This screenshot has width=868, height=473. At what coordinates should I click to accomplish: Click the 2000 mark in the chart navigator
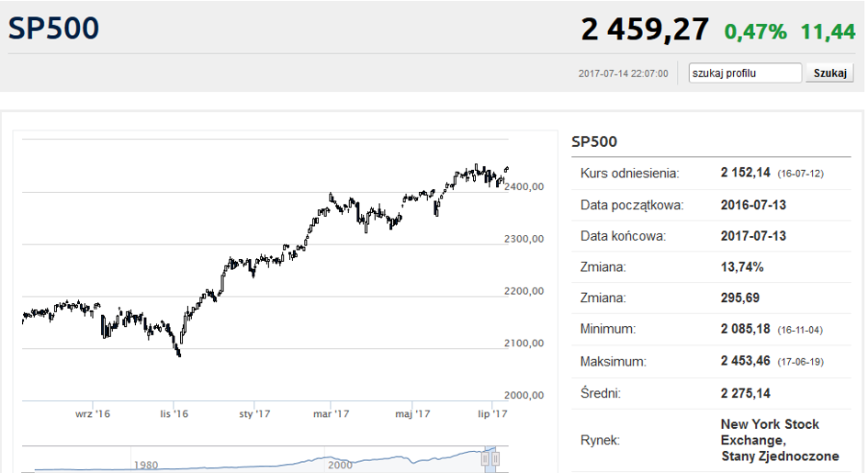coord(341,466)
